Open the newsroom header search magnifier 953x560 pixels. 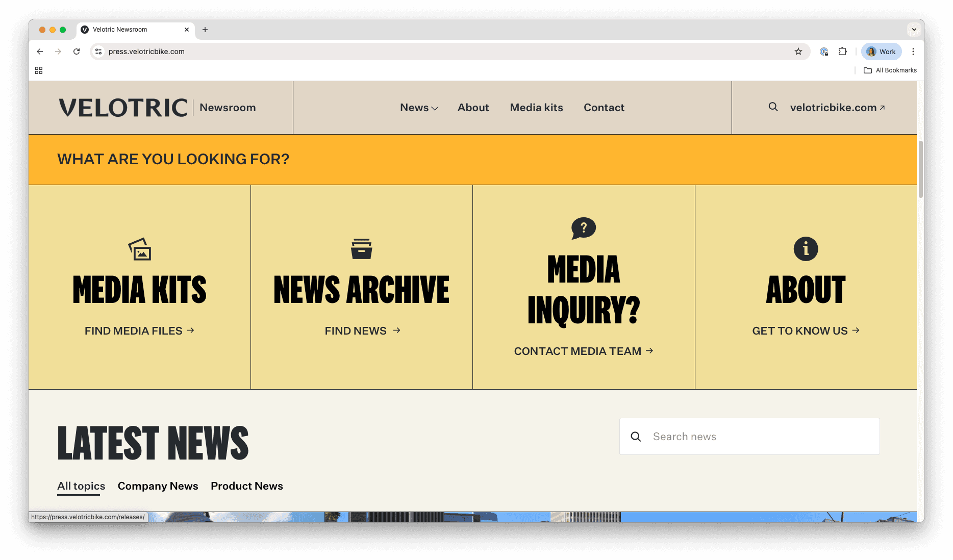click(x=772, y=107)
